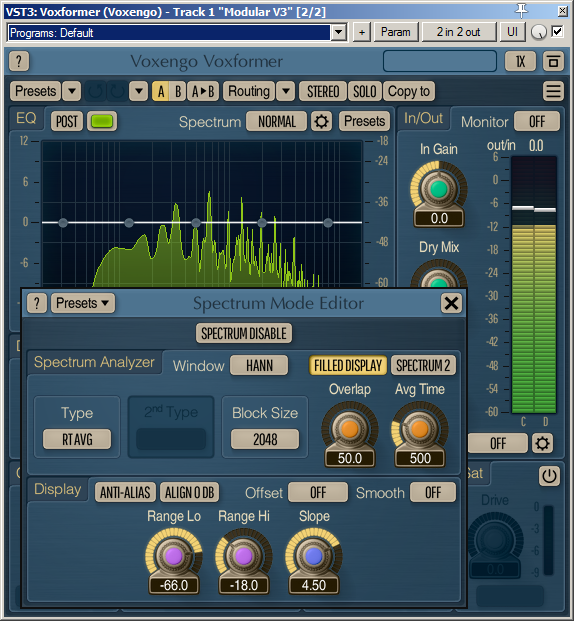
Task: Click the main Presets button
Action: (x=36, y=91)
